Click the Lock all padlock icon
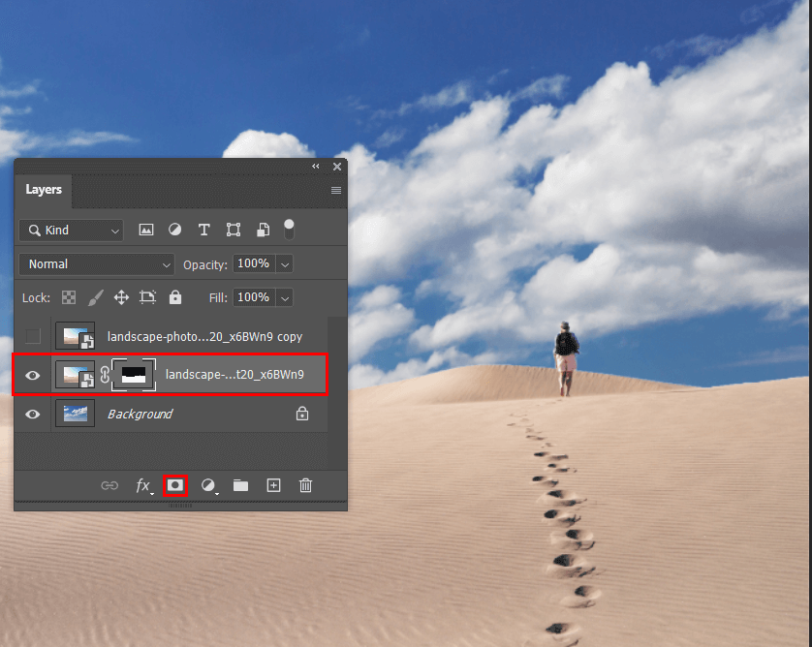 [x=175, y=297]
